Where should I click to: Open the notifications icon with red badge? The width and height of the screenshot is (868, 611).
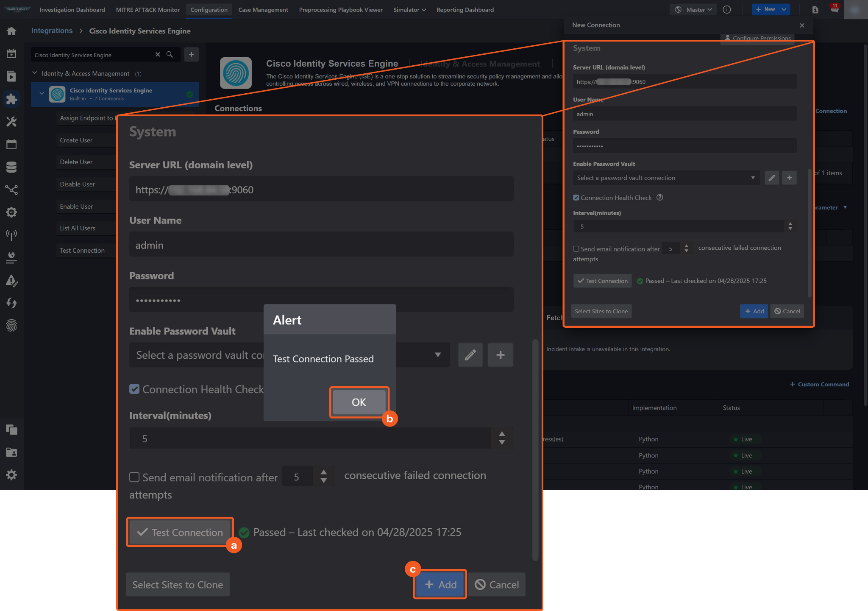click(835, 9)
